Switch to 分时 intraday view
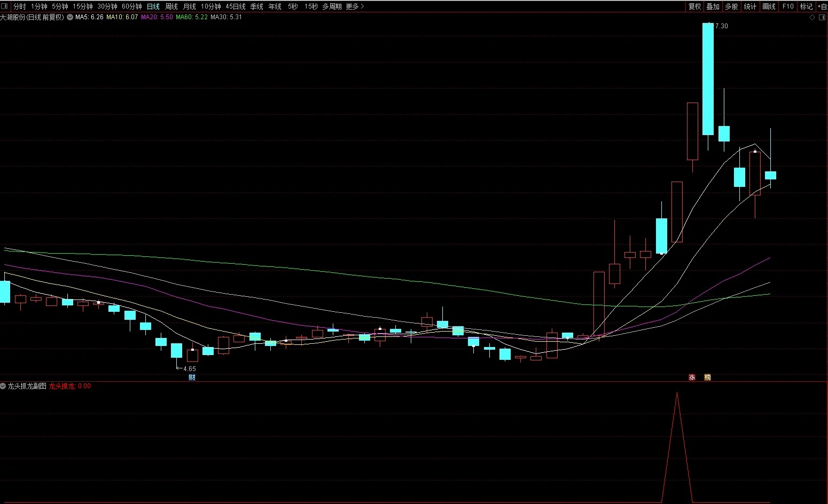The height and width of the screenshot is (504, 828). pos(20,6)
